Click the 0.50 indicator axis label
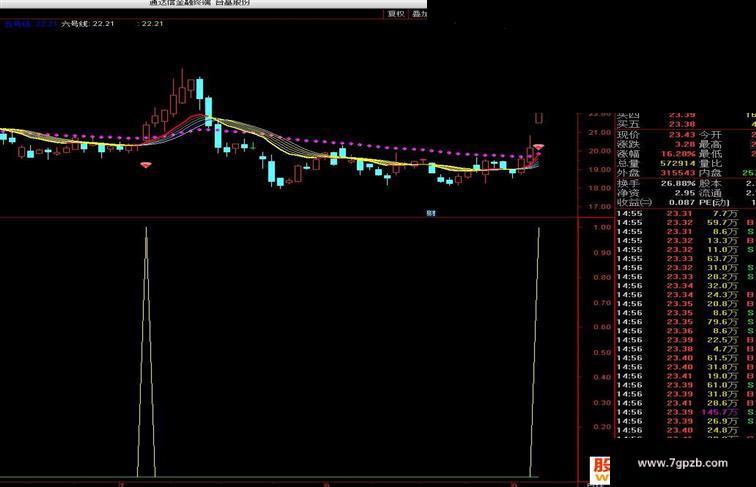This screenshot has height=487, width=756. click(x=602, y=352)
